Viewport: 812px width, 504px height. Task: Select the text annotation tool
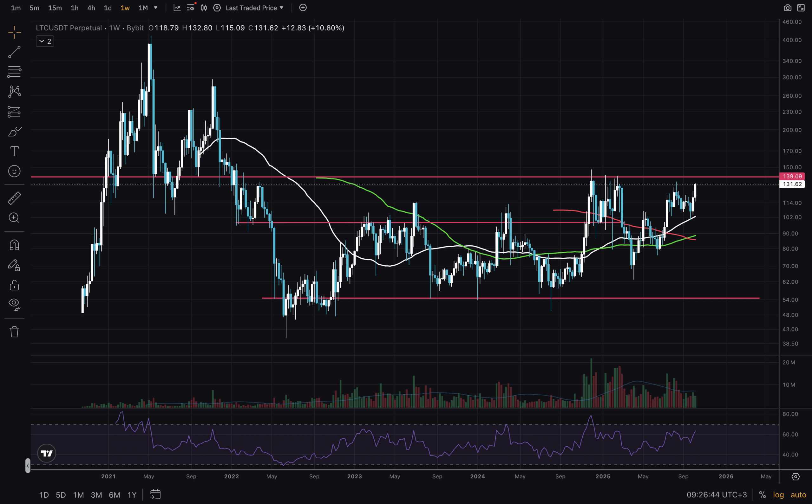coord(14,151)
